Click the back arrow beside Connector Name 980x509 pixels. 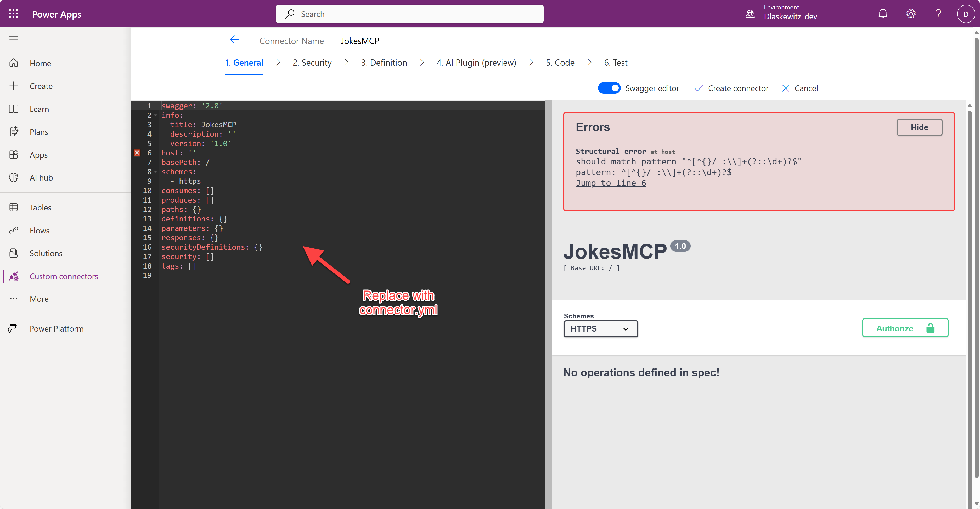[234, 40]
